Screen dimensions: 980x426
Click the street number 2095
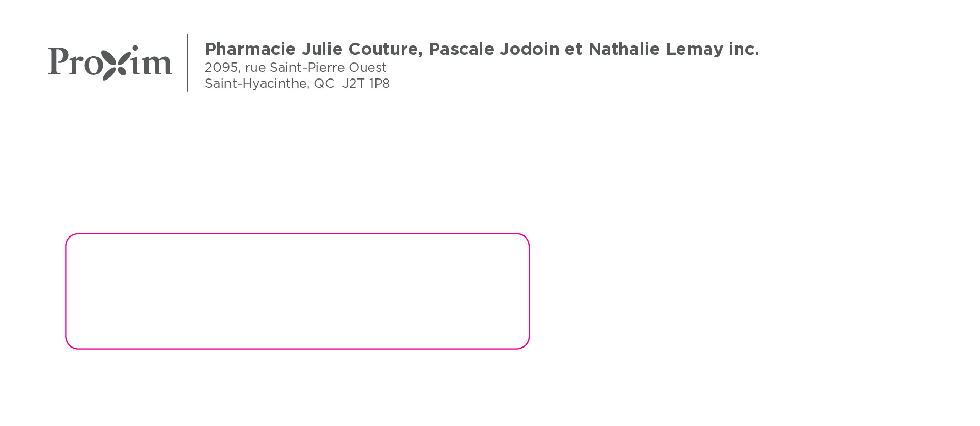click(221, 68)
